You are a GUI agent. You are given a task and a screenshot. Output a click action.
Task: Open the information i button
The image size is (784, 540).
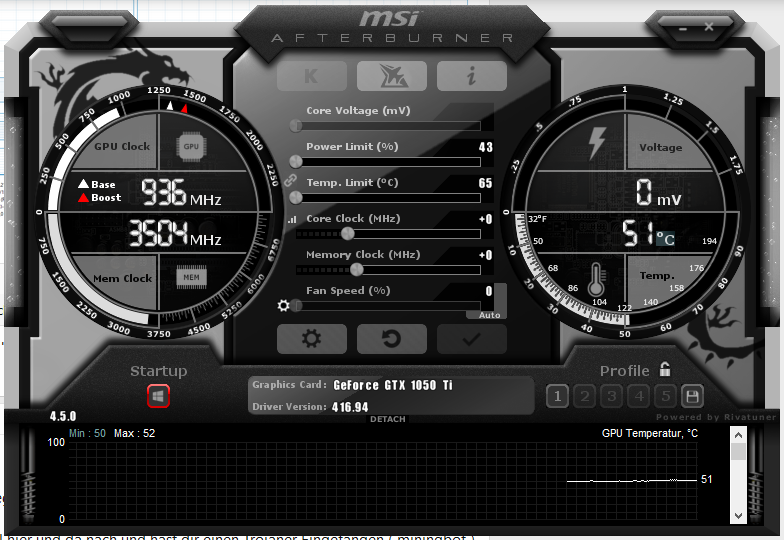tap(472, 76)
